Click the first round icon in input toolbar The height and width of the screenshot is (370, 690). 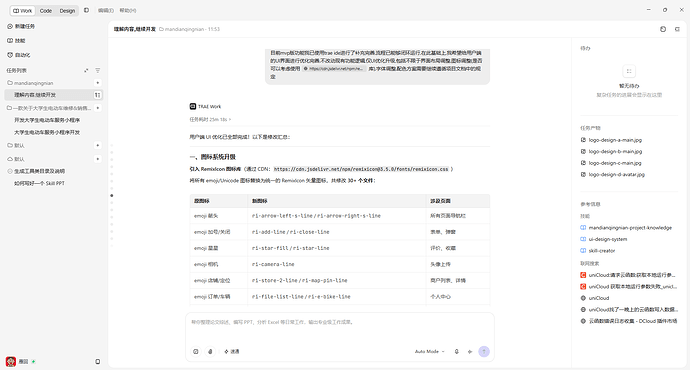pyautogui.click(x=196, y=352)
